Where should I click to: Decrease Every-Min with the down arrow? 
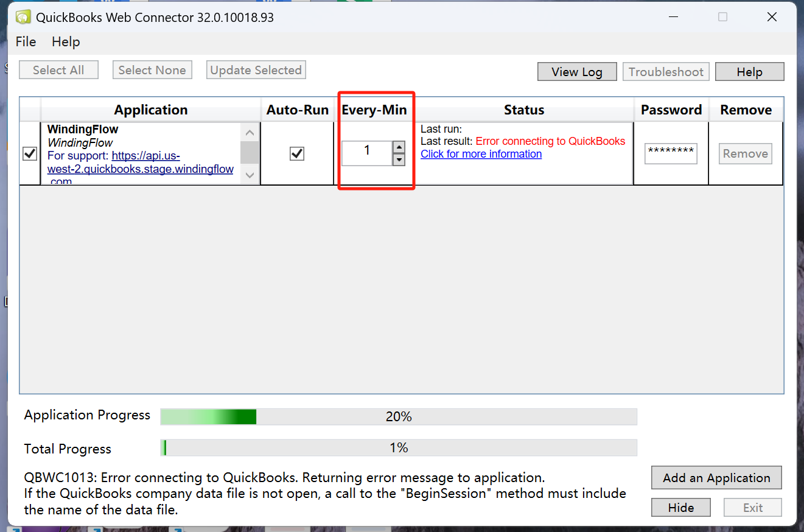399,159
